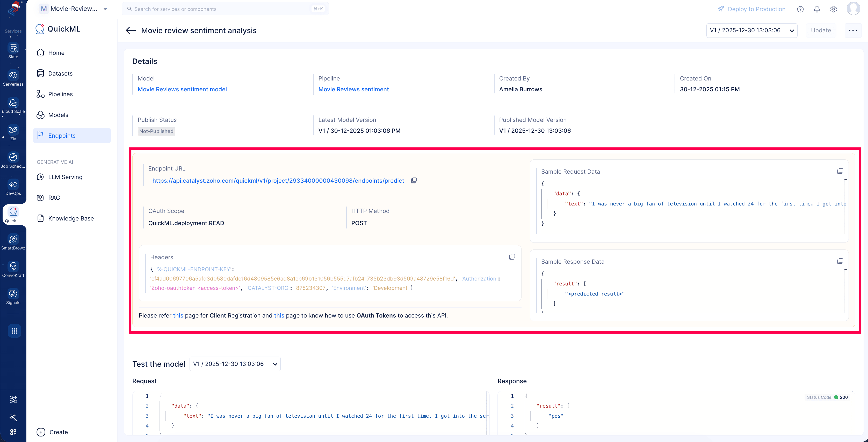Open the Zia service
Viewport: 868px width, 442px height.
pyautogui.click(x=13, y=133)
